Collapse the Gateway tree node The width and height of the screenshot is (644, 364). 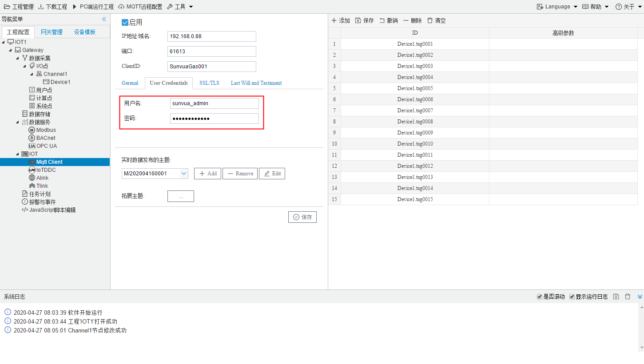point(11,50)
